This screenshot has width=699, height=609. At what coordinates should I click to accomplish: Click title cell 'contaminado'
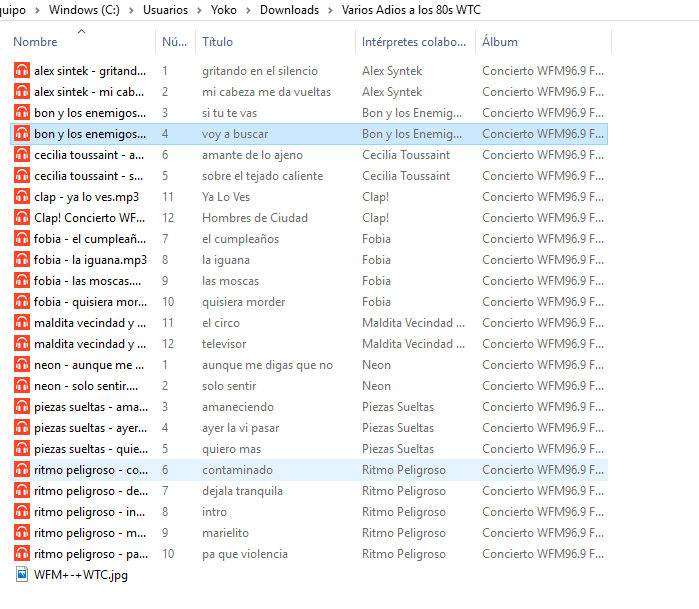pos(237,470)
